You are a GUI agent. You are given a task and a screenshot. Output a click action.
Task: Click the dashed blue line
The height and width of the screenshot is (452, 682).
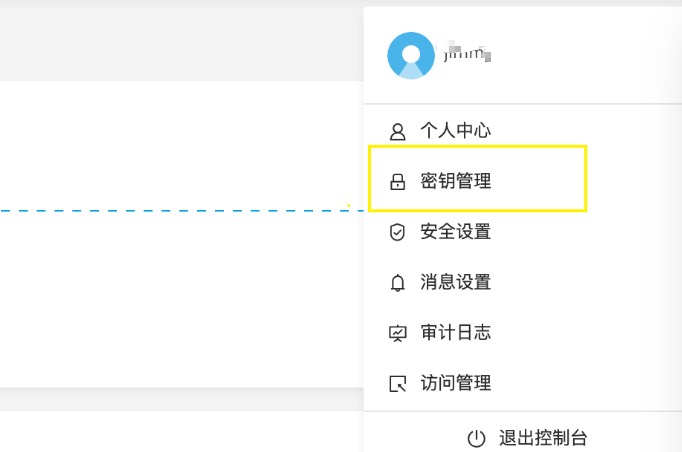pyautogui.click(x=180, y=211)
